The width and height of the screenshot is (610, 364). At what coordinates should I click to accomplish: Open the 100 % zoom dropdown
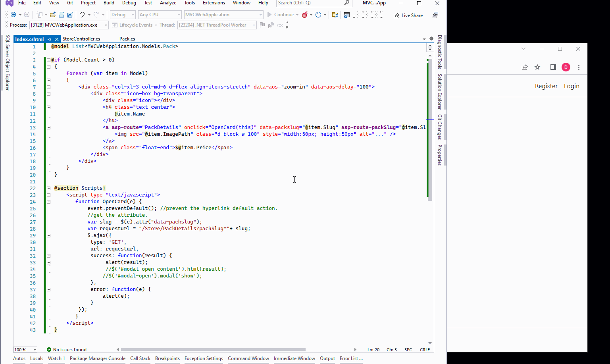[25, 350]
